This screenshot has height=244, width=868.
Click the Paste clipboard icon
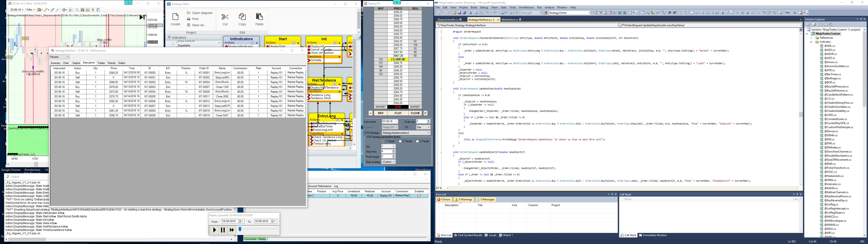tap(259, 16)
